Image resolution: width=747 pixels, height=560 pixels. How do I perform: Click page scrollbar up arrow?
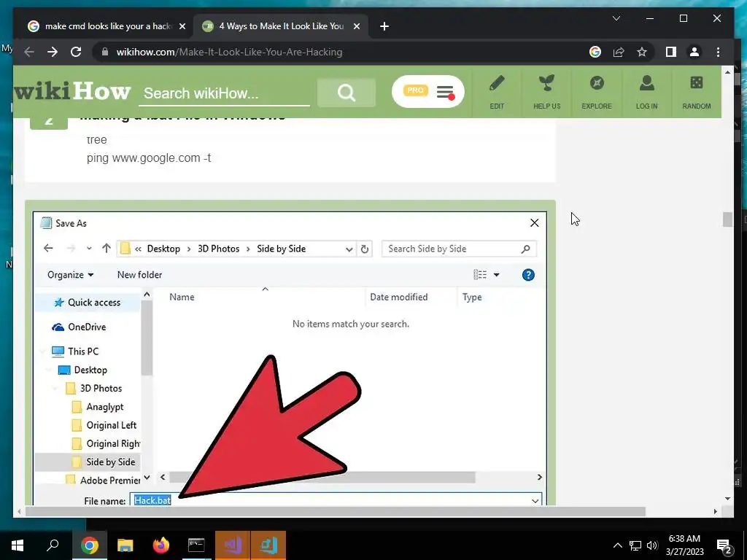click(x=727, y=72)
